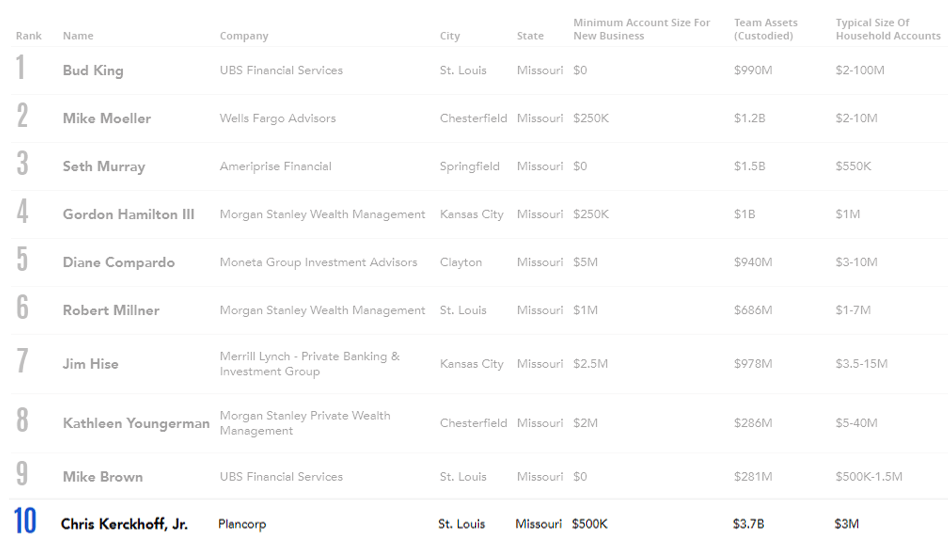Select Jim Hise in the list

[x=91, y=364]
